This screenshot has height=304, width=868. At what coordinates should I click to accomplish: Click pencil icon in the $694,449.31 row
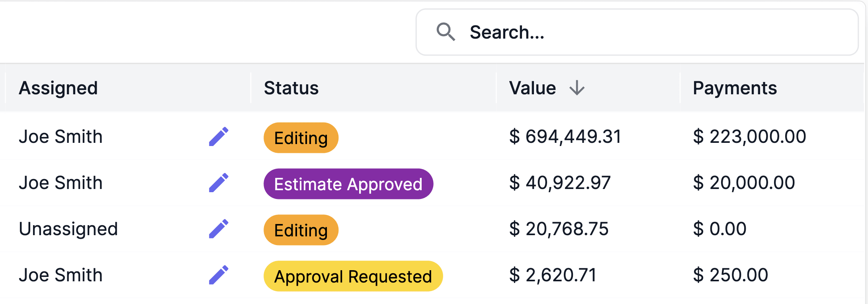tap(219, 137)
